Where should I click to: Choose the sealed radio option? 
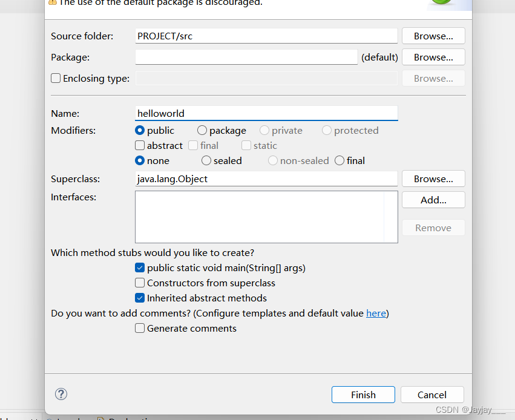click(206, 160)
